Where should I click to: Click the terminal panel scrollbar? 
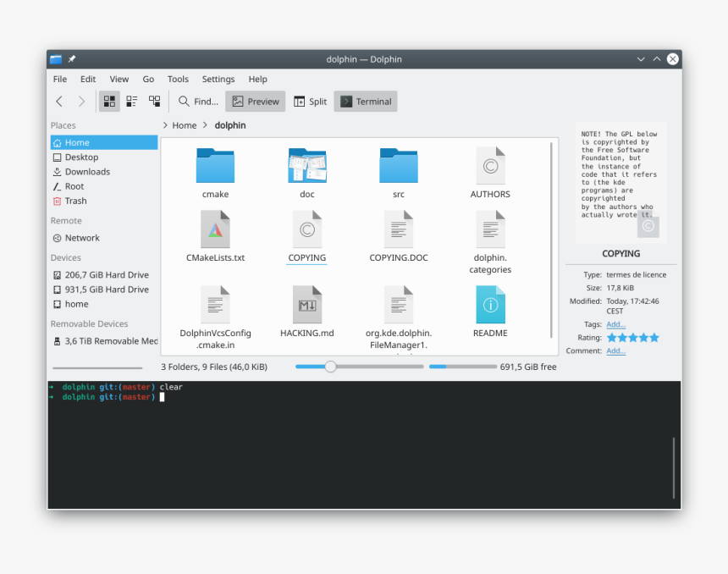coord(673,467)
